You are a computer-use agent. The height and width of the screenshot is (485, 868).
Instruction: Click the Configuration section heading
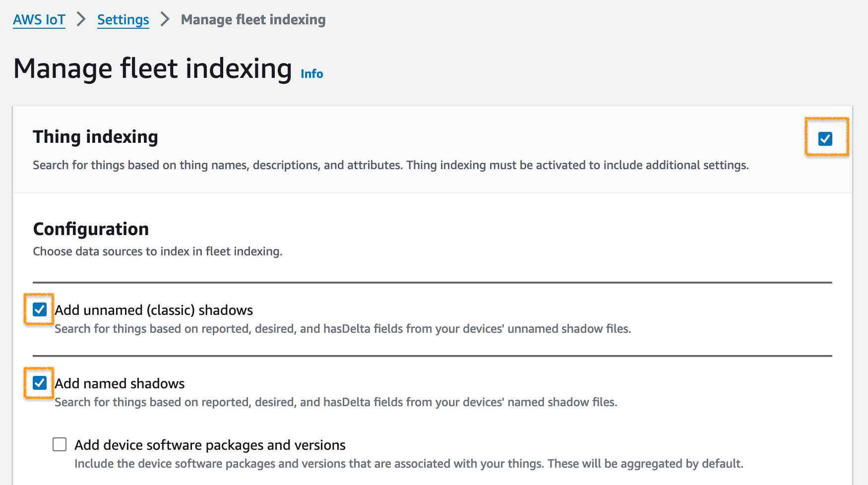[x=91, y=229]
